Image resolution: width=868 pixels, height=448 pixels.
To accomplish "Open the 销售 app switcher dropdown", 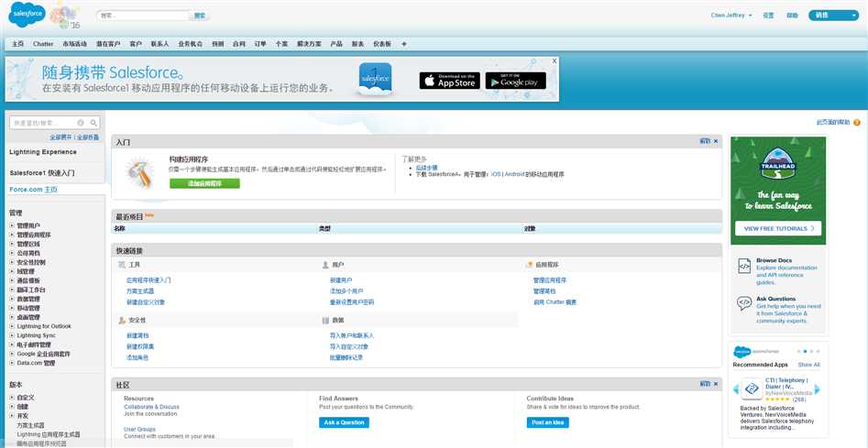I will [x=833, y=16].
